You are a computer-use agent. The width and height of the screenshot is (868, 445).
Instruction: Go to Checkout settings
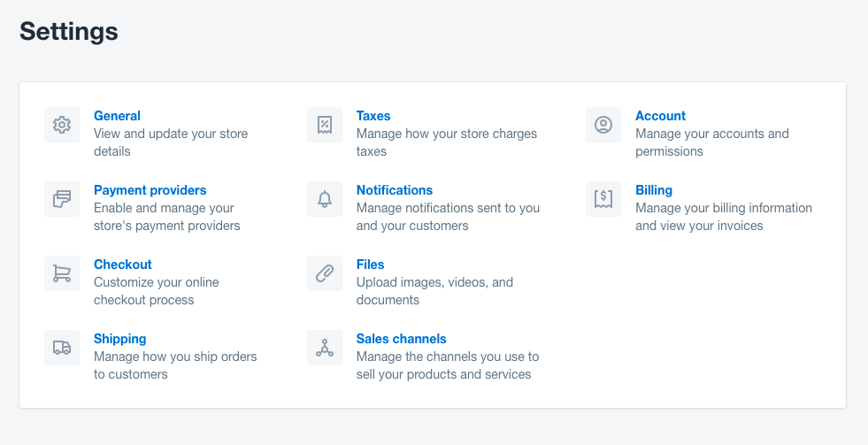click(x=122, y=264)
